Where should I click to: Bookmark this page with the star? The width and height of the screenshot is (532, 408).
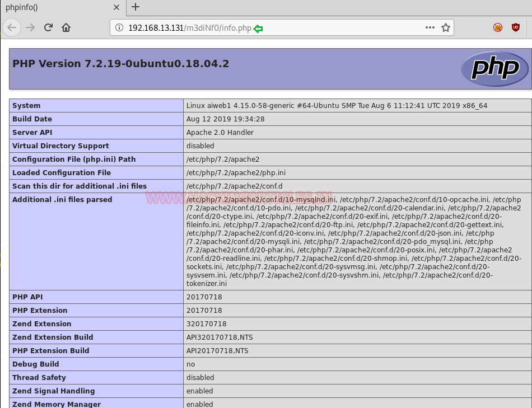click(446, 27)
